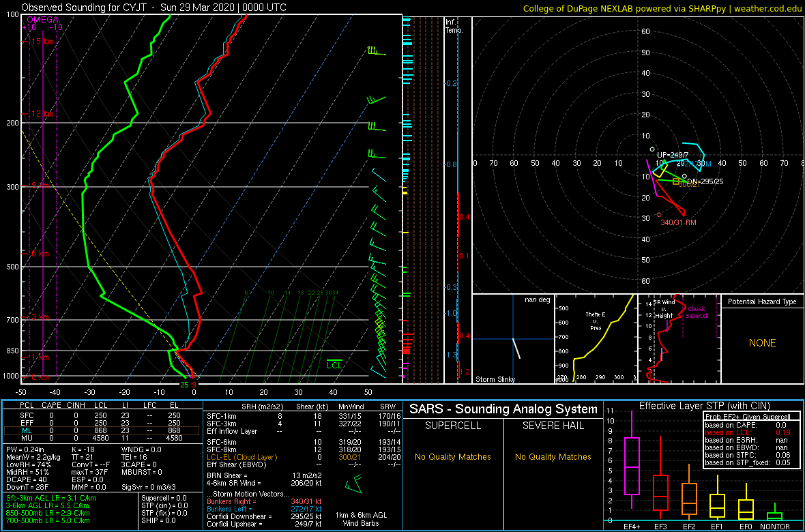Viewport: 805px width, 532px height.
Task: Select the DN=295/25 hodograph label
Action: [706, 181]
